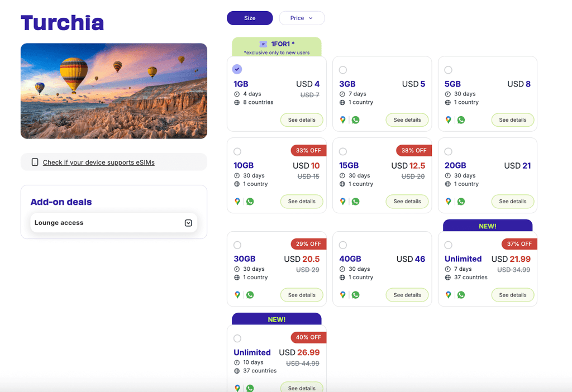Click Google Maps icon on 40GB card
Viewport: 572px width, 392px height.
click(x=342, y=295)
